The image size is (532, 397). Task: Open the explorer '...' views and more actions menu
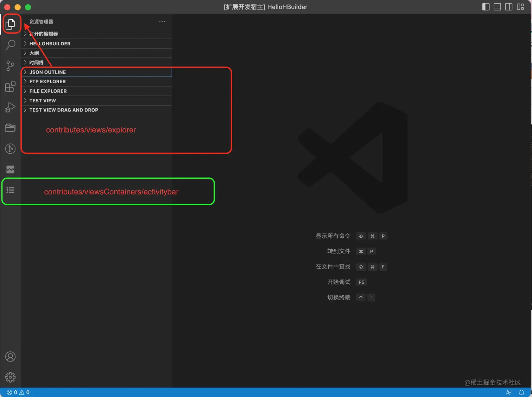[162, 21]
